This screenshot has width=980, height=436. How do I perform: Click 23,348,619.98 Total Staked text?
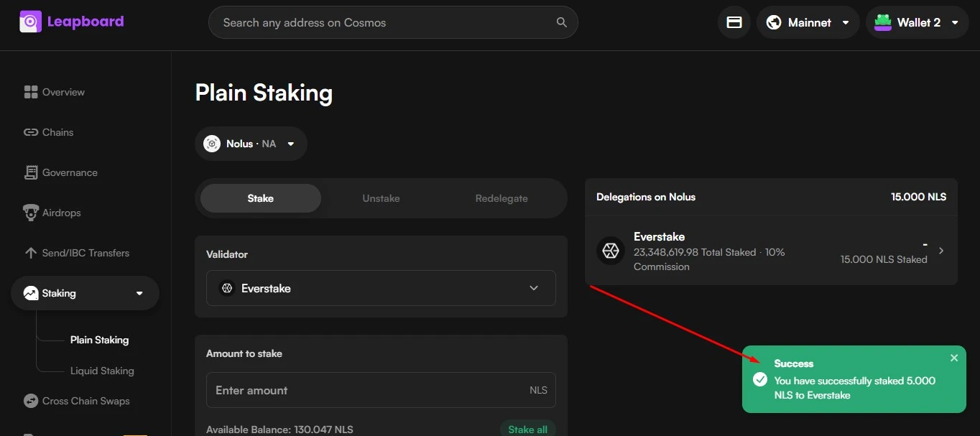695,252
